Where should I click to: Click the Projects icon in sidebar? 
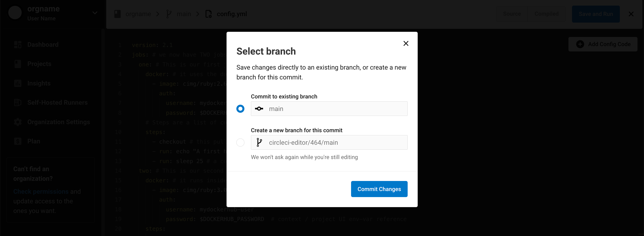[x=18, y=64]
